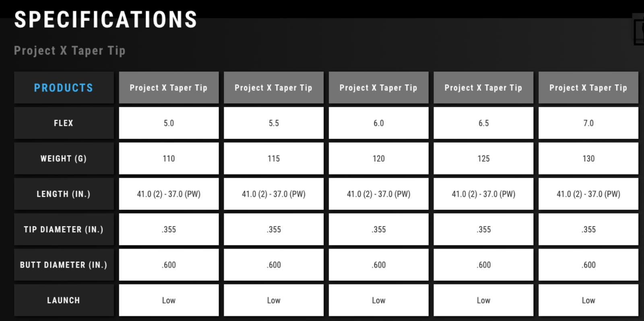Click the LENGTH (IN.) row label
The width and height of the screenshot is (644, 321).
click(x=64, y=194)
